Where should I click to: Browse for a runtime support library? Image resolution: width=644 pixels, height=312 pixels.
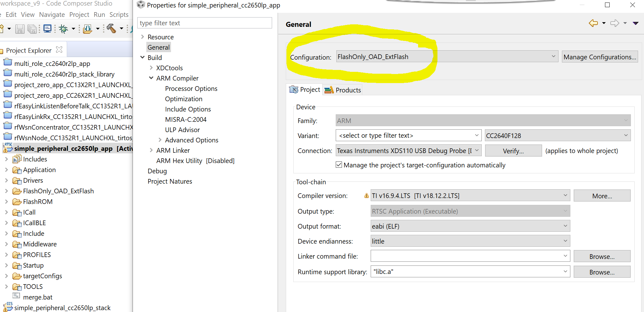pyautogui.click(x=602, y=272)
